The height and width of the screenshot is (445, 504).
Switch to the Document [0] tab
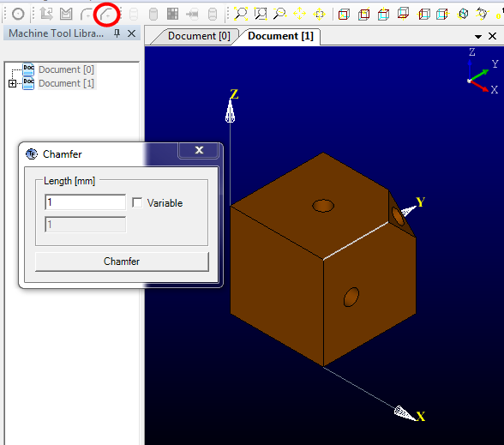click(x=199, y=36)
